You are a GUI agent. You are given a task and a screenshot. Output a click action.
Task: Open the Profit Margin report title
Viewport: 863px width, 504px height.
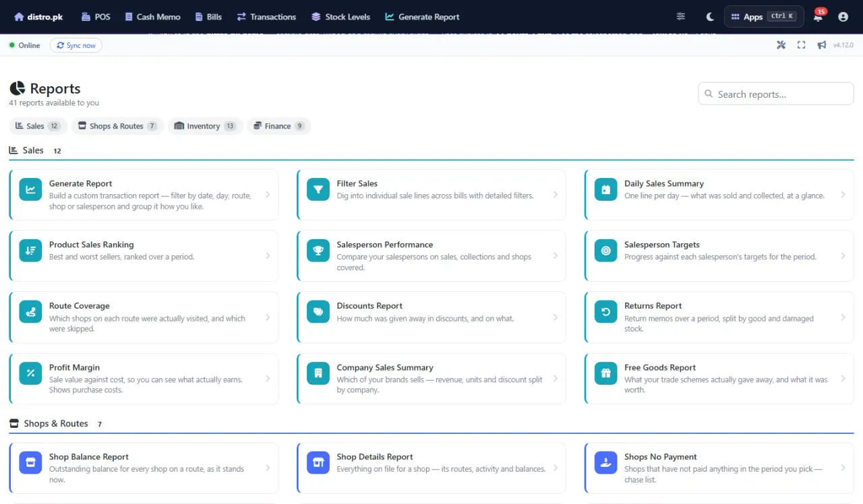pos(74,368)
